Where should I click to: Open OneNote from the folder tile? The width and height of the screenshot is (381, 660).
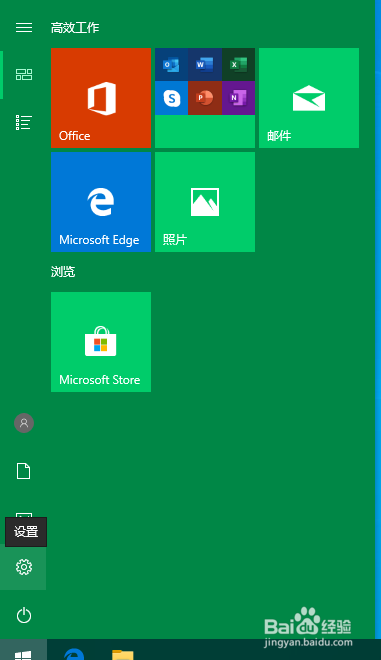[238, 98]
